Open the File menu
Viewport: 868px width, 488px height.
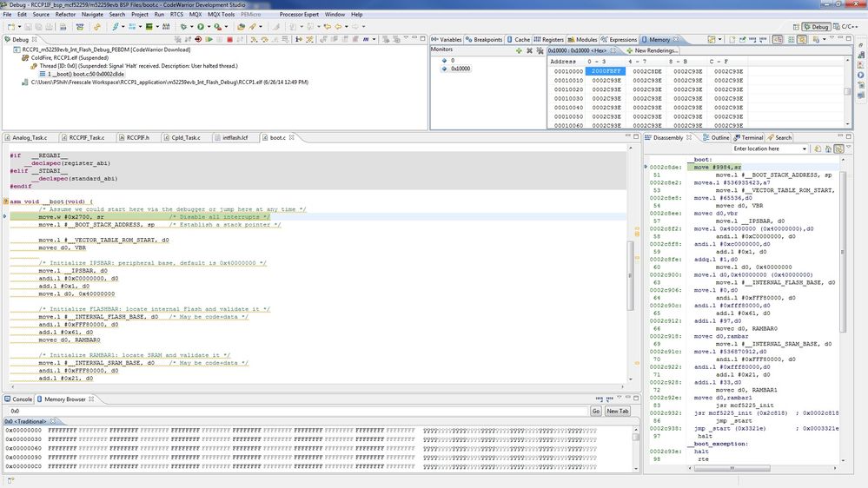[x=7, y=15]
